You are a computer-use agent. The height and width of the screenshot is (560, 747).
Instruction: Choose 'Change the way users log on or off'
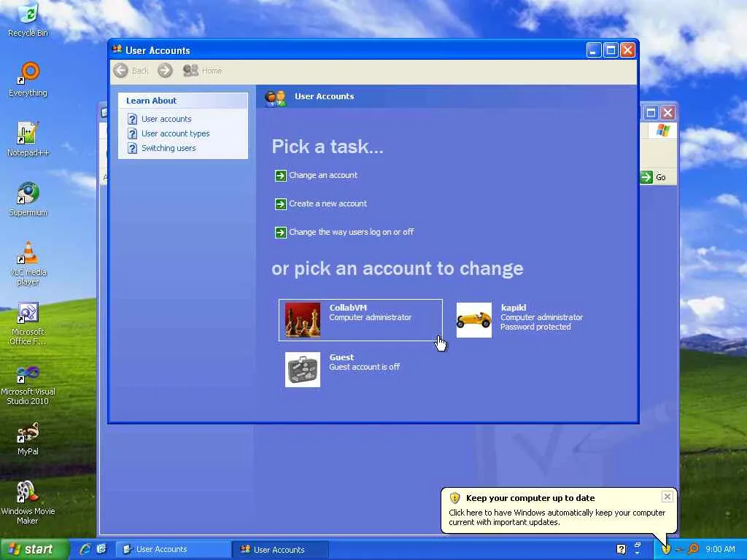(351, 232)
